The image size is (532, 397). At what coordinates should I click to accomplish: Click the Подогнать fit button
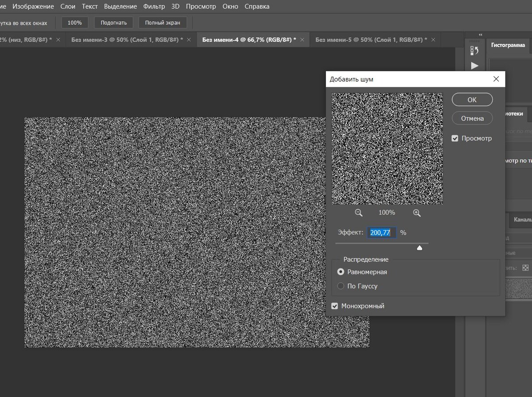pos(113,23)
